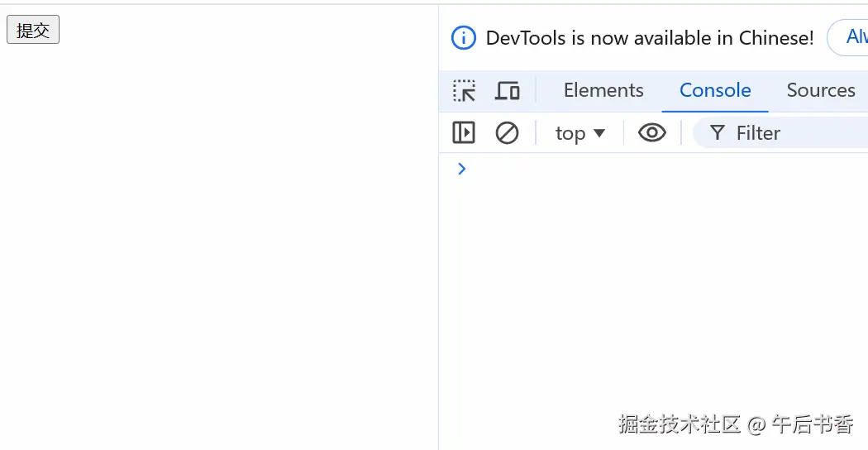Click the funnel icon in the Filter box
This screenshot has width=868, height=450.
tap(718, 133)
